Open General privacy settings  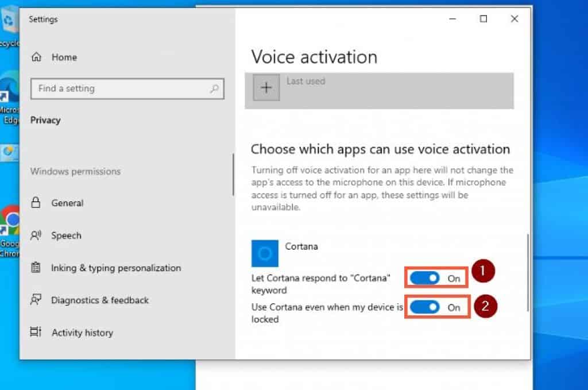click(x=68, y=203)
